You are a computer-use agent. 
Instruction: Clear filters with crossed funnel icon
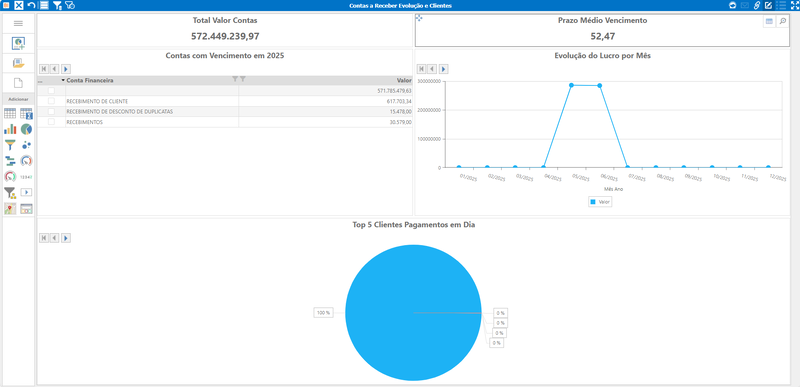pos(70,5)
